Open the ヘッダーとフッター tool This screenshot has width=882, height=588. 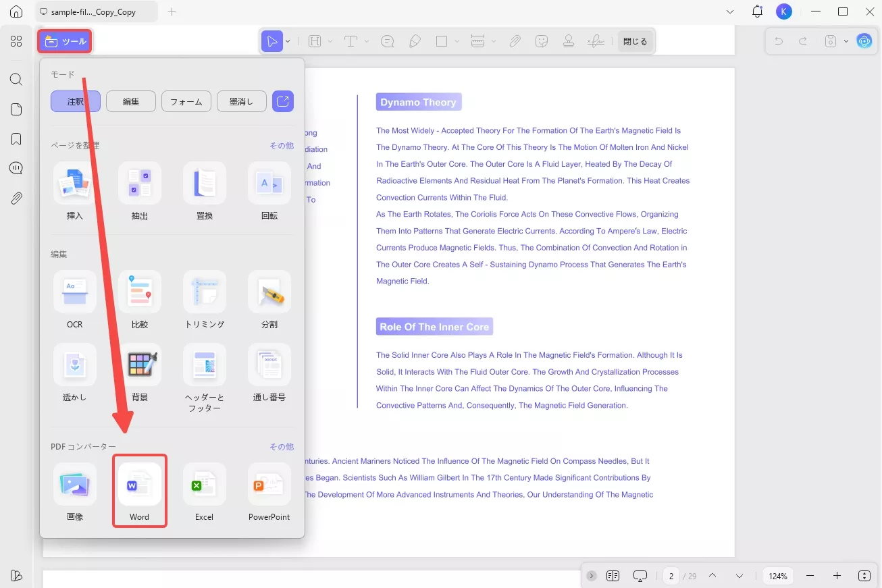(205, 379)
